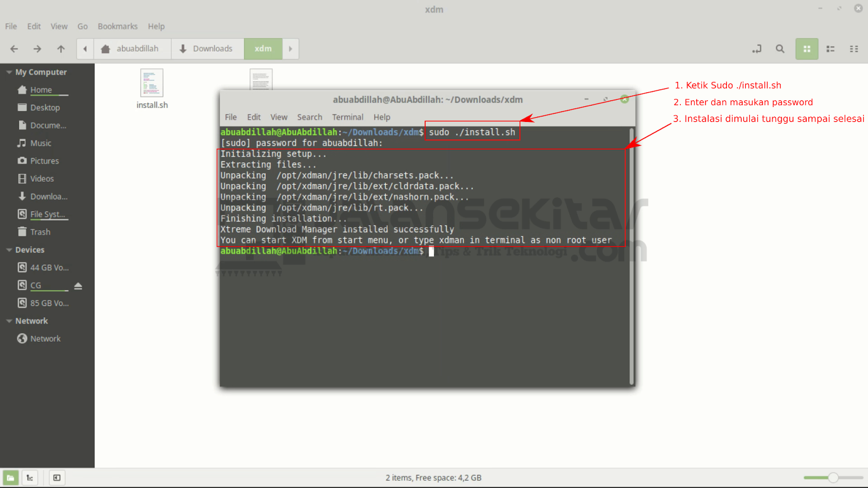Click the terminal vertical scrollbar
Screen dimensions: 868x488
pyautogui.click(x=631, y=256)
